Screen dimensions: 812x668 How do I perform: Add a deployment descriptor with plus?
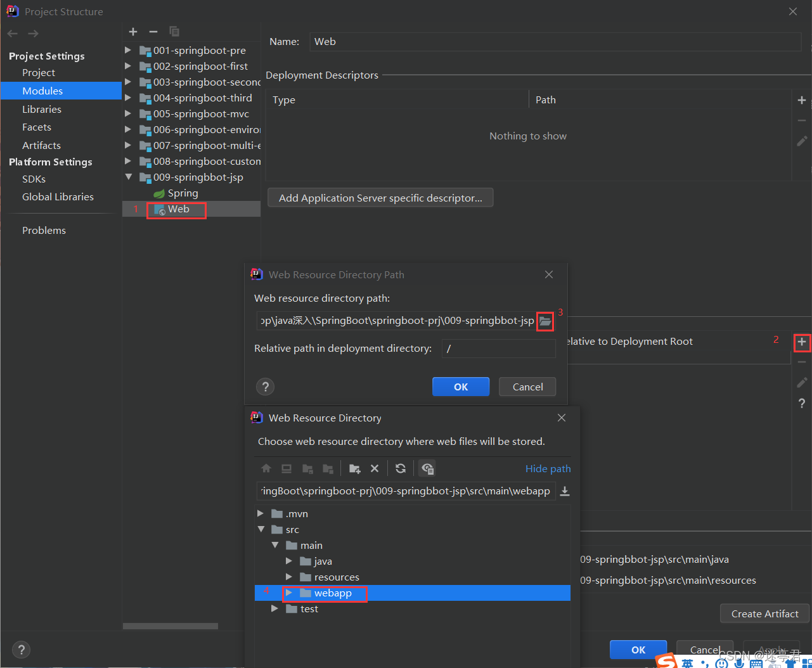tap(802, 100)
